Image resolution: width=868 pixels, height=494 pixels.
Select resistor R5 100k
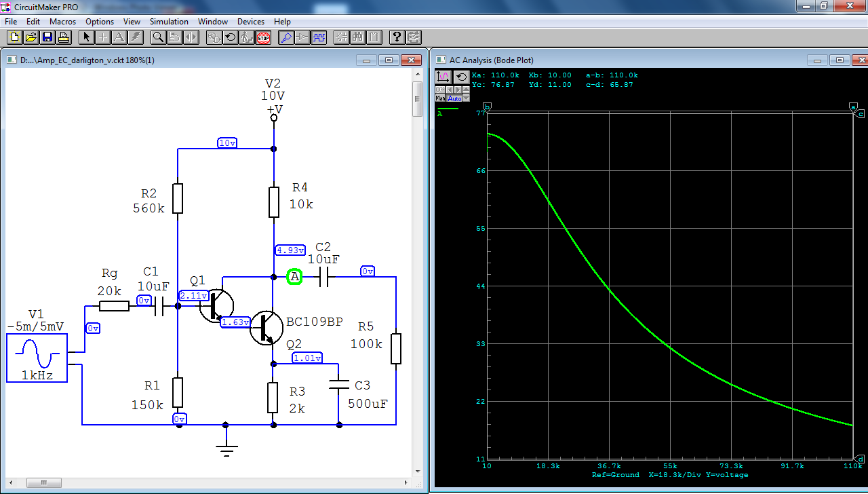tap(396, 349)
